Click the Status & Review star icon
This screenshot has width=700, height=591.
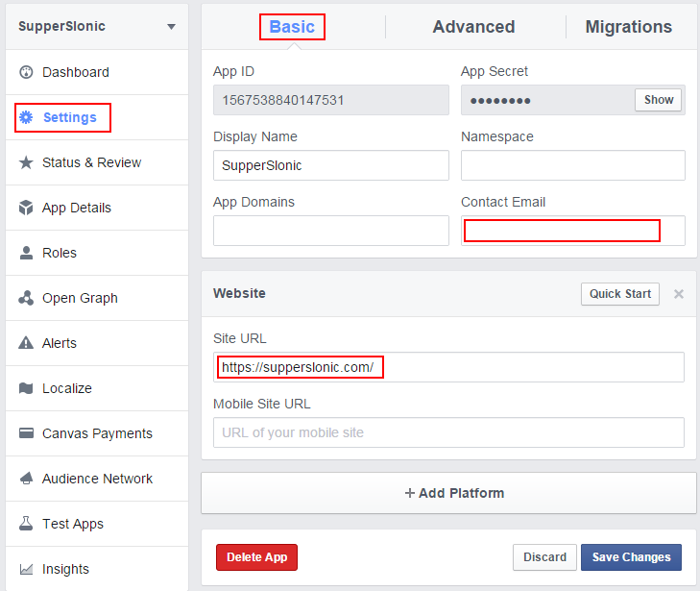(26, 162)
